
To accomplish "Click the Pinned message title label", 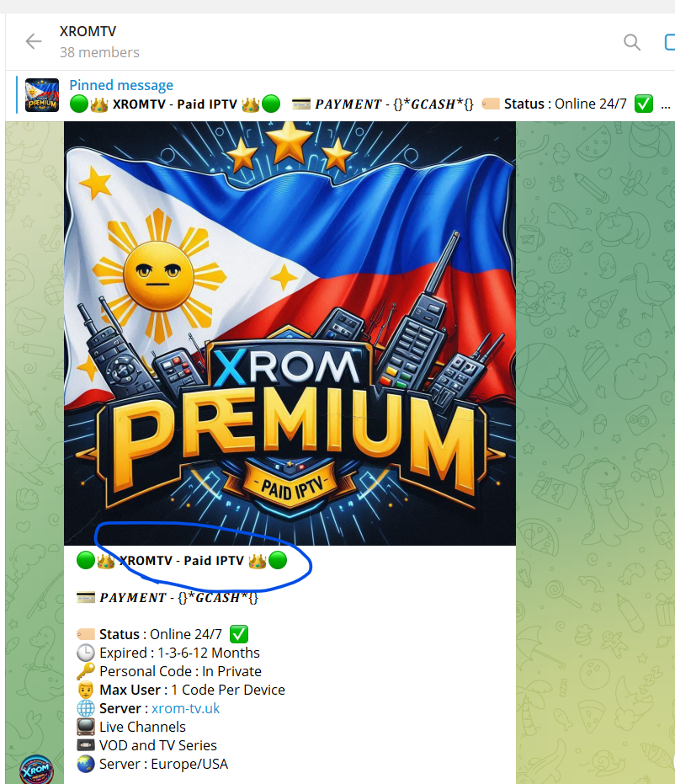I will click(x=121, y=85).
